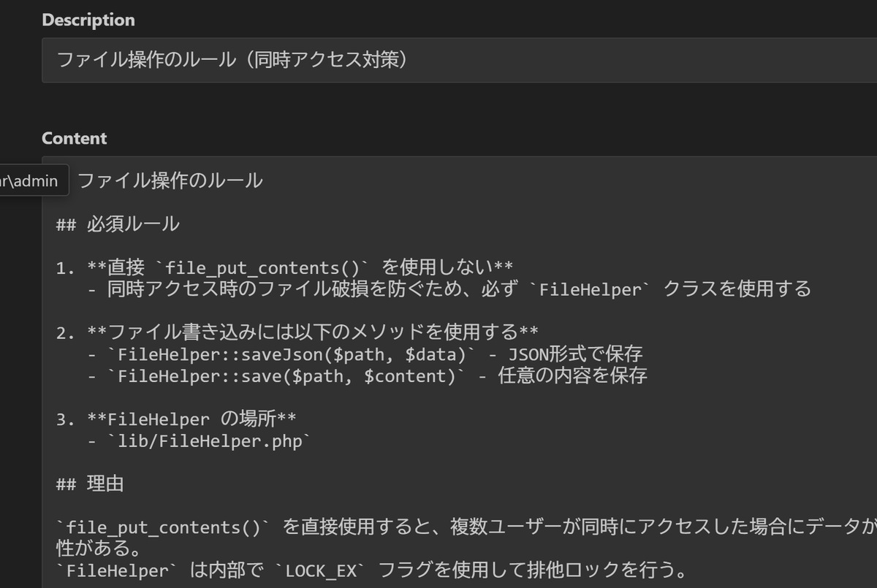Select the lib/FileHelper.php path text
The image size is (877, 588).
pos(212,440)
